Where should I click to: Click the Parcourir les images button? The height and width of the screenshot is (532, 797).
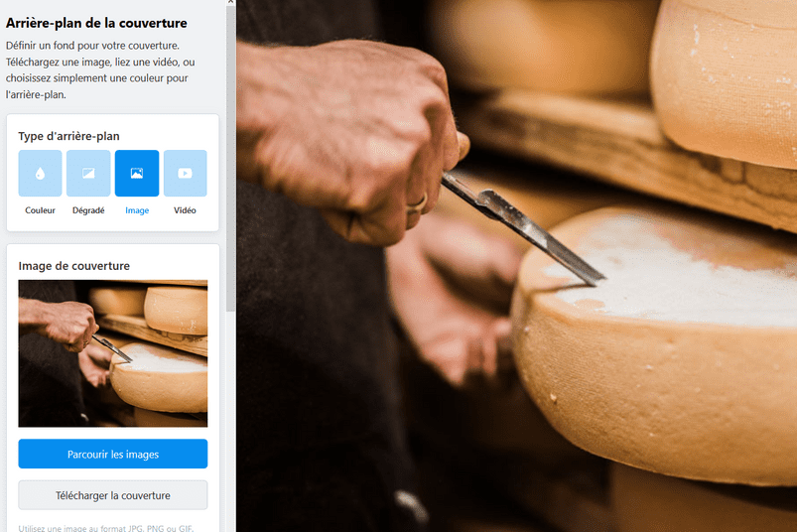(x=113, y=454)
